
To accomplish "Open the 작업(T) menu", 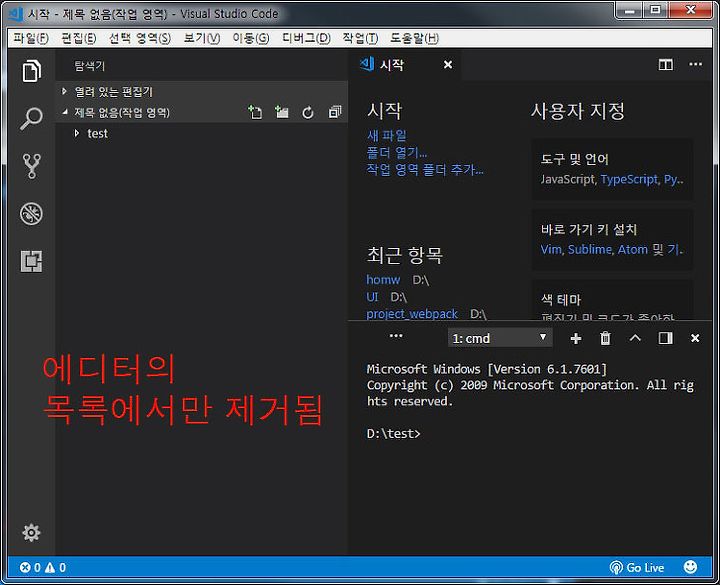I will click(x=360, y=38).
